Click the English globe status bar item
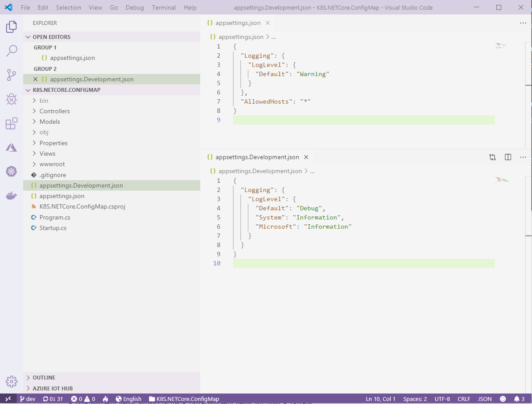The image size is (532, 404). click(129, 399)
